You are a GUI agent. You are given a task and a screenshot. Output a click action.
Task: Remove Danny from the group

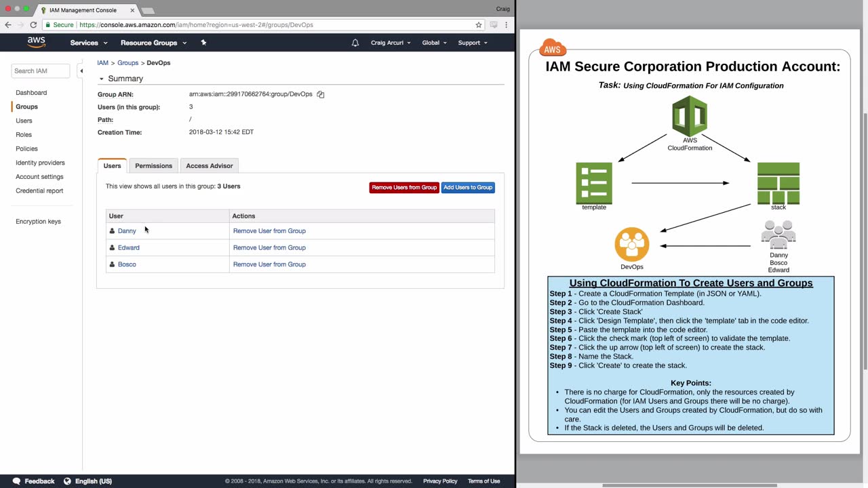[x=269, y=231]
